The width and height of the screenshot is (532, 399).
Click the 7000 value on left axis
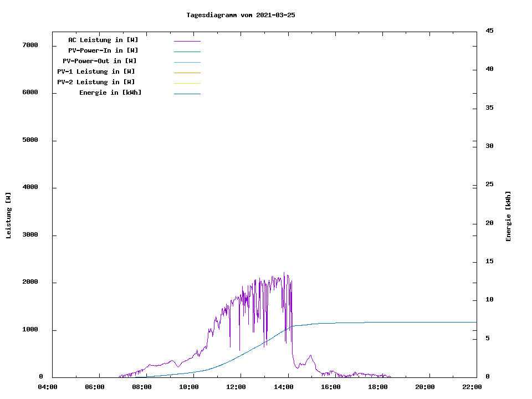click(x=30, y=45)
